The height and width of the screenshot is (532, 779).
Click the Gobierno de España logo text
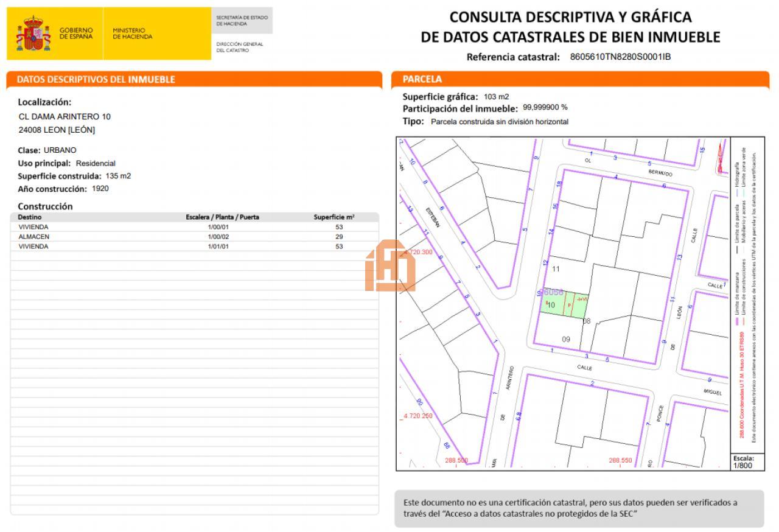(76, 33)
